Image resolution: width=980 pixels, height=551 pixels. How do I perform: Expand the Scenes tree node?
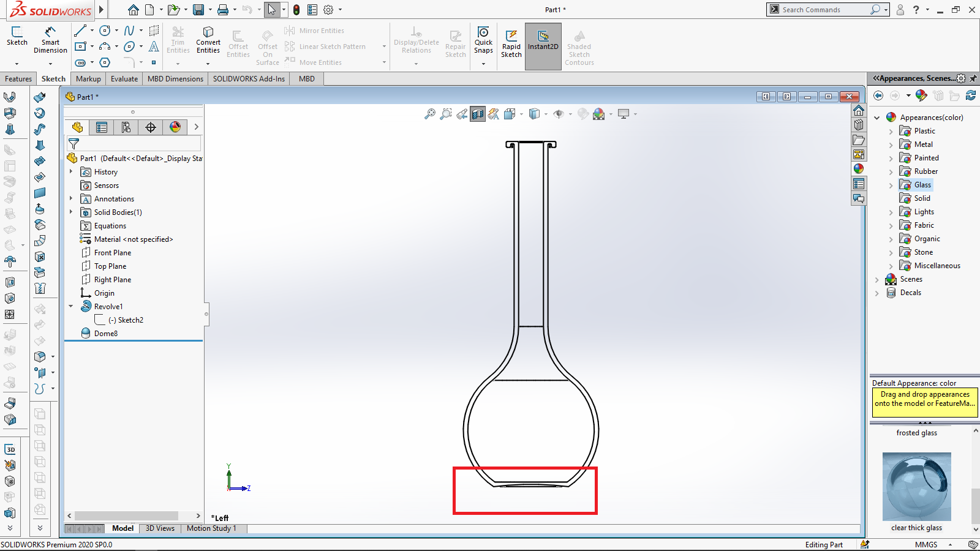coord(877,279)
